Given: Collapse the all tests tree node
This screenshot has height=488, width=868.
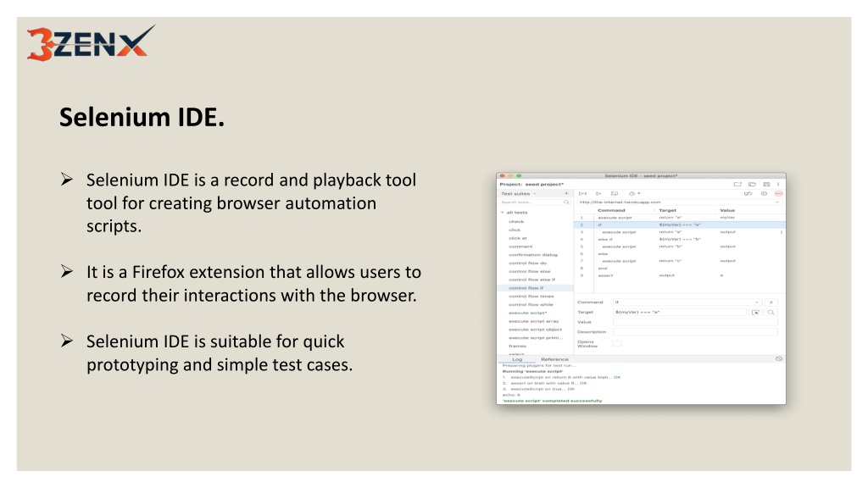Looking at the screenshot, I should click(502, 213).
